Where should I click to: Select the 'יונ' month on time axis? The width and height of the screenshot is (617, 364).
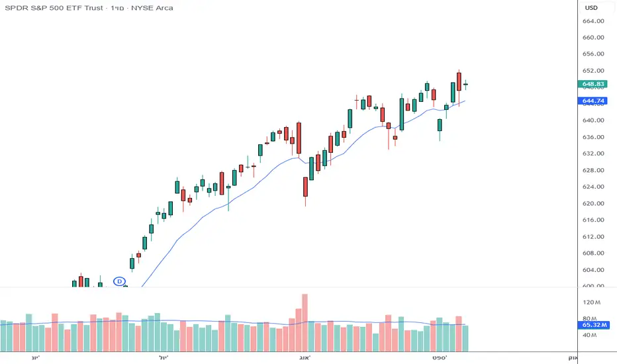click(35, 357)
